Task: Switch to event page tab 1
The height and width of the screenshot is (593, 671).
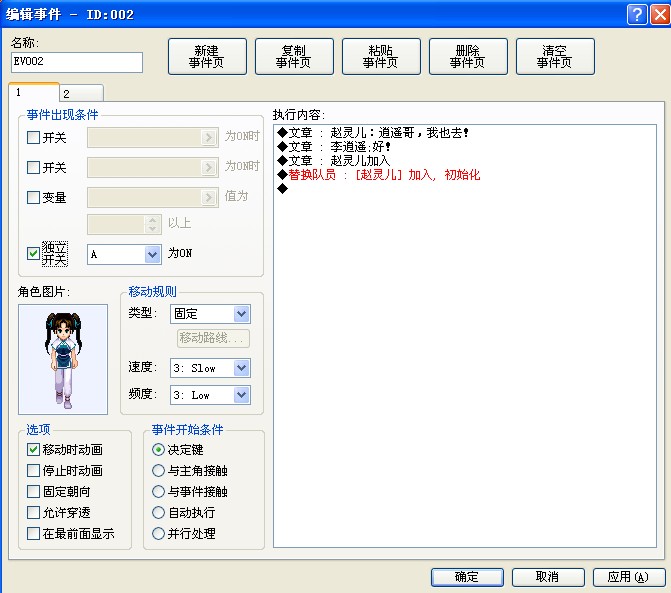Action: (x=34, y=92)
